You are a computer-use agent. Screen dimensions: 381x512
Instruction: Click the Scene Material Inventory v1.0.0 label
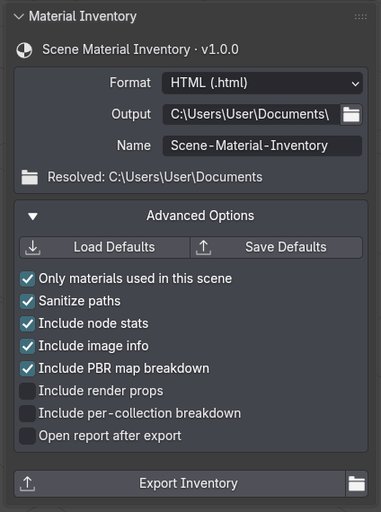pos(140,50)
